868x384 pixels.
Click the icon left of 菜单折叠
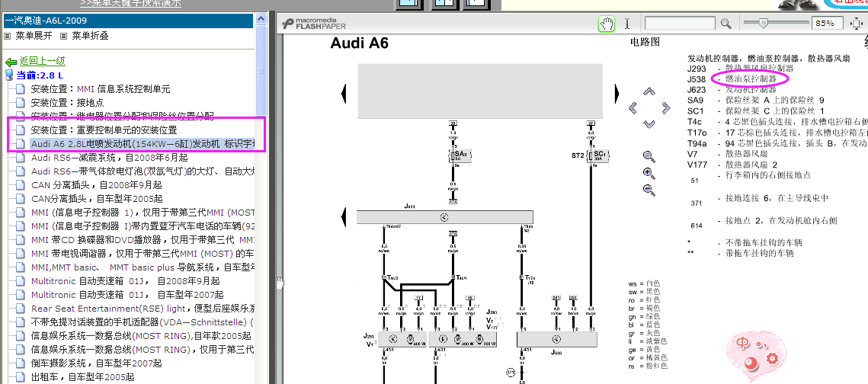(x=64, y=36)
